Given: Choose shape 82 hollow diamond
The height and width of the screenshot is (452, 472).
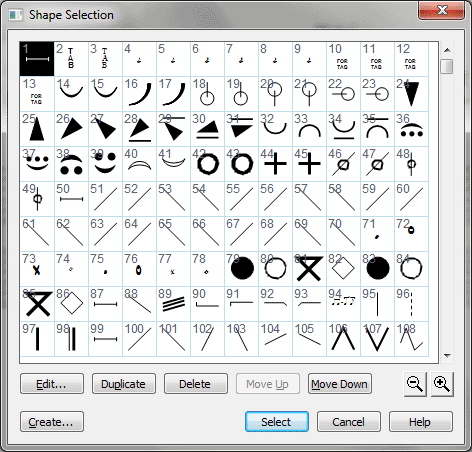Looking at the screenshot, I should click(x=343, y=269).
